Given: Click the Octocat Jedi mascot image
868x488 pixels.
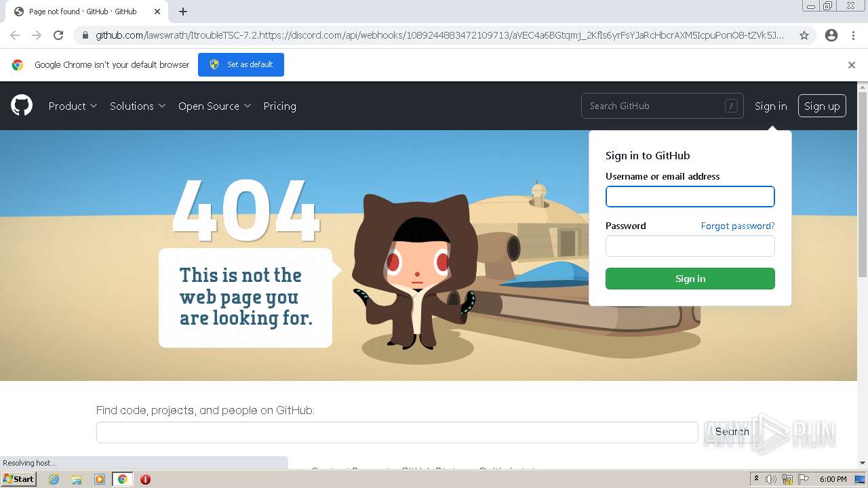Looking at the screenshot, I should tap(416, 271).
